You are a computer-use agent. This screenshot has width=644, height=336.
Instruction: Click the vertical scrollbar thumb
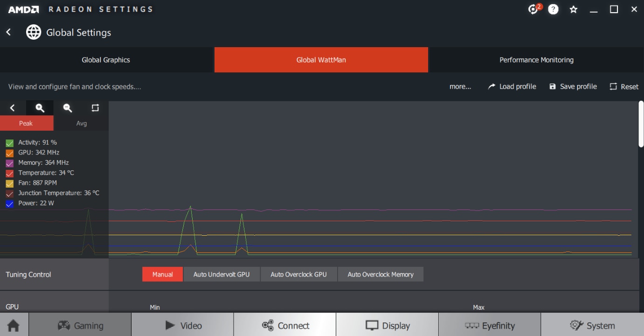(x=641, y=125)
